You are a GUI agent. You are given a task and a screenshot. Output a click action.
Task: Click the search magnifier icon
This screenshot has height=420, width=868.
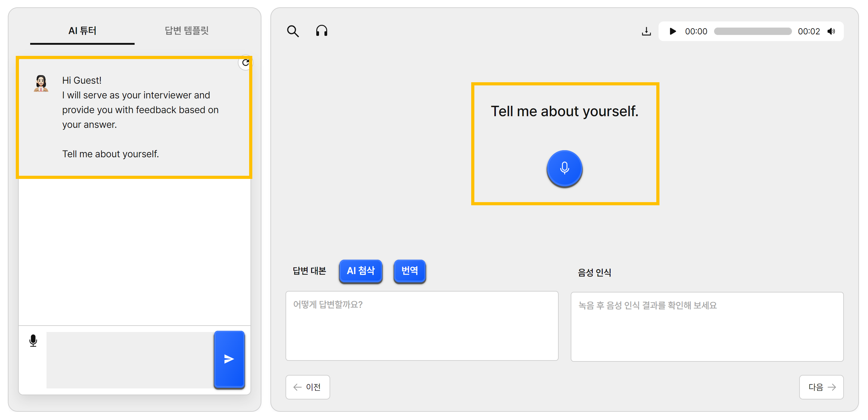pyautogui.click(x=292, y=31)
